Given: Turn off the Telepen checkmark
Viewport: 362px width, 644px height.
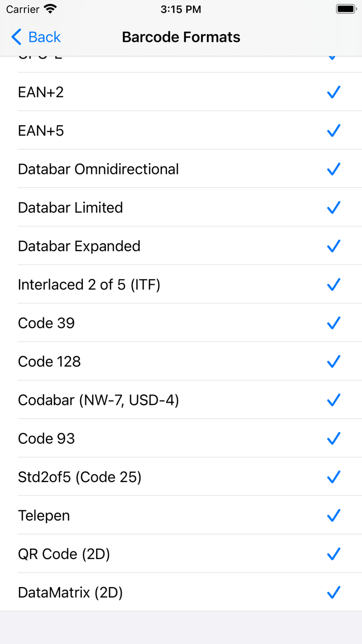Looking at the screenshot, I should (334, 515).
